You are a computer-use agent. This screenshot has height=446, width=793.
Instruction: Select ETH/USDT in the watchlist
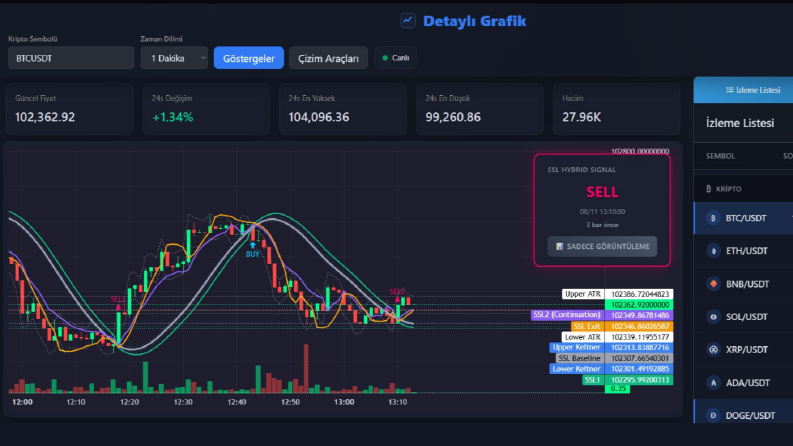point(743,251)
